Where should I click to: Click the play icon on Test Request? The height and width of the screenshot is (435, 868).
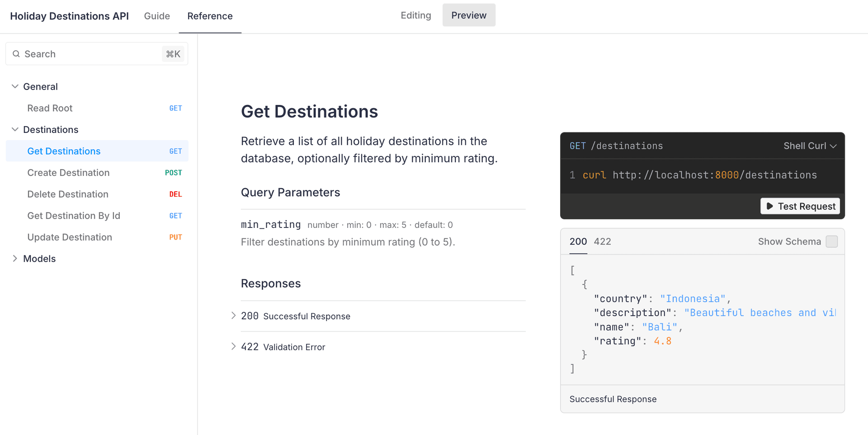coord(770,206)
